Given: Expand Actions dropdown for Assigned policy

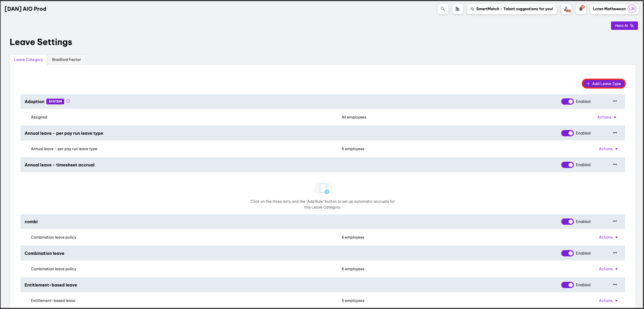Looking at the screenshot, I should click(607, 117).
